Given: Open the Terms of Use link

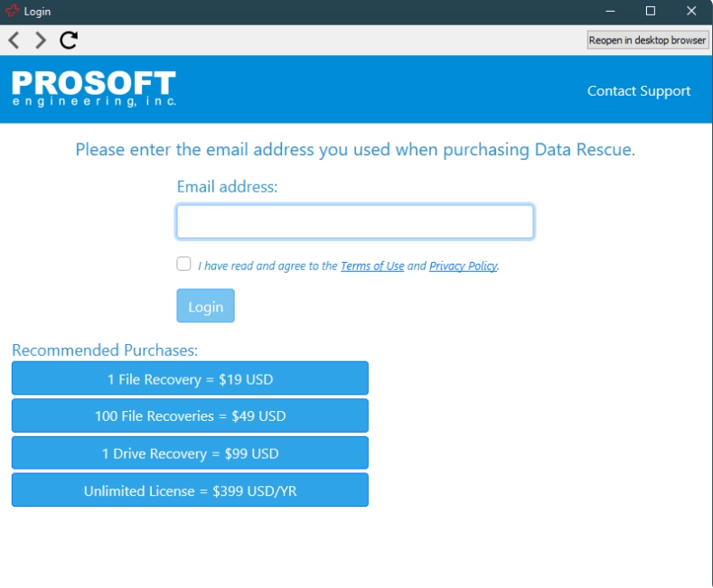Looking at the screenshot, I should click(x=372, y=266).
